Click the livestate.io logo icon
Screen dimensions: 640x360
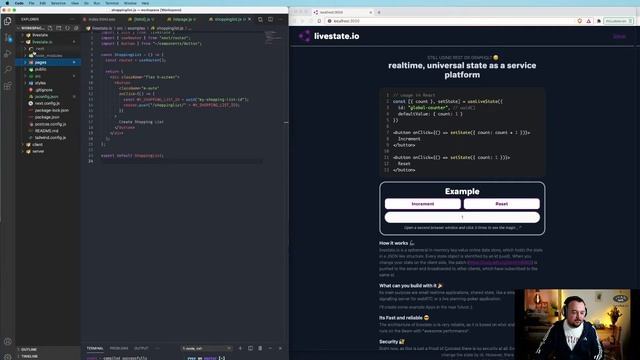tap(304, 36)
